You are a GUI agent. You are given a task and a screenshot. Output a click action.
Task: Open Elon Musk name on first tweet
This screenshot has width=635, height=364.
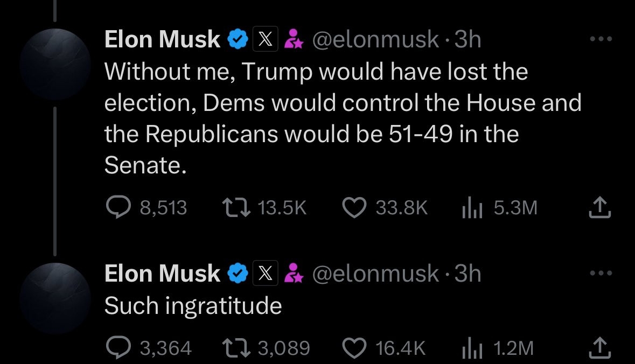pyautogui.click(x=162, y=40)
